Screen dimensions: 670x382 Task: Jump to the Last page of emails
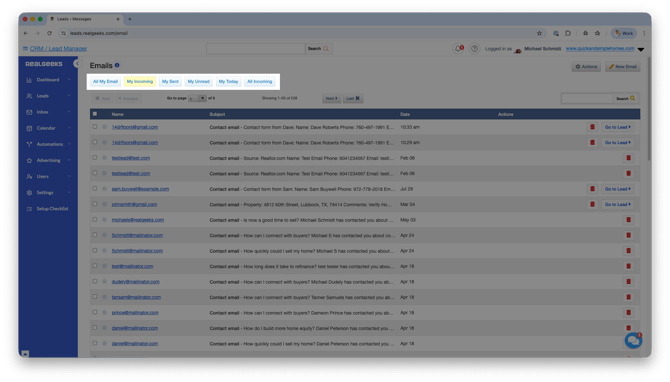coord(353,99)
